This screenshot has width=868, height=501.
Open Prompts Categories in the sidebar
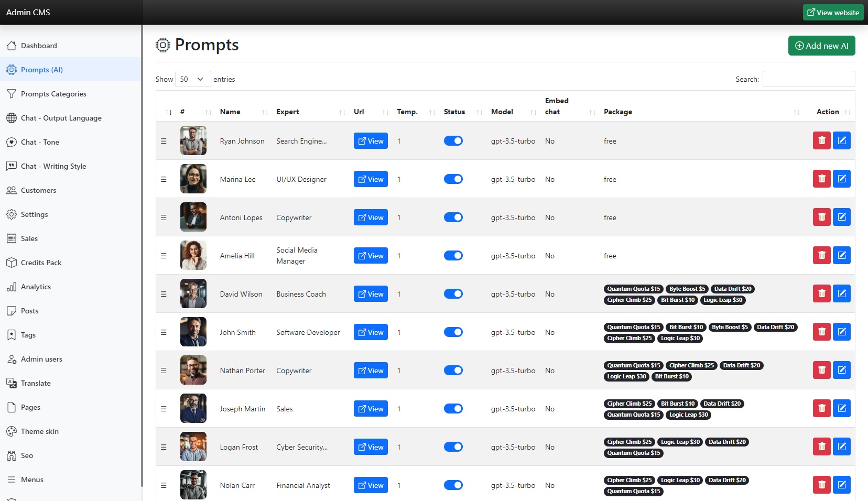(x=53, y=94)
